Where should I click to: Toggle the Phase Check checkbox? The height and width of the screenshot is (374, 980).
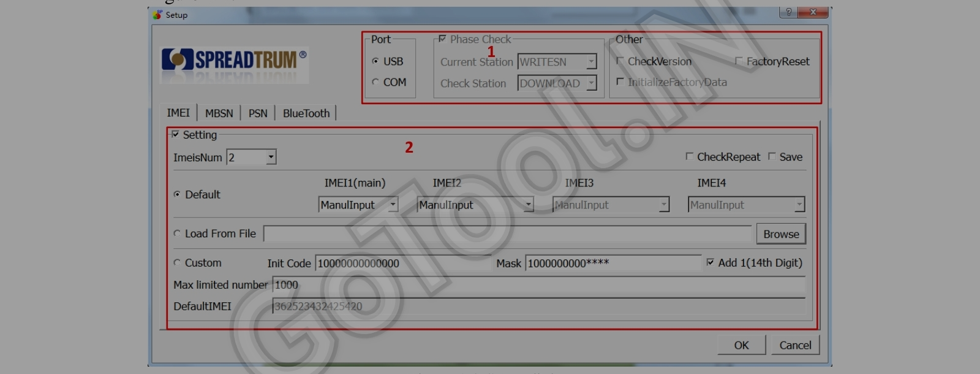click(x=442, y=39)
